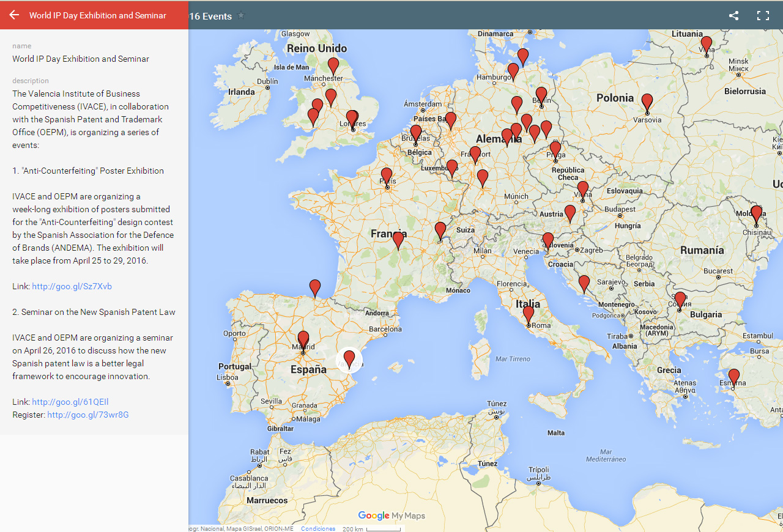Click the Praga event pin
The width and height of the screenshot is (783, 532).
tap(555, 150)
